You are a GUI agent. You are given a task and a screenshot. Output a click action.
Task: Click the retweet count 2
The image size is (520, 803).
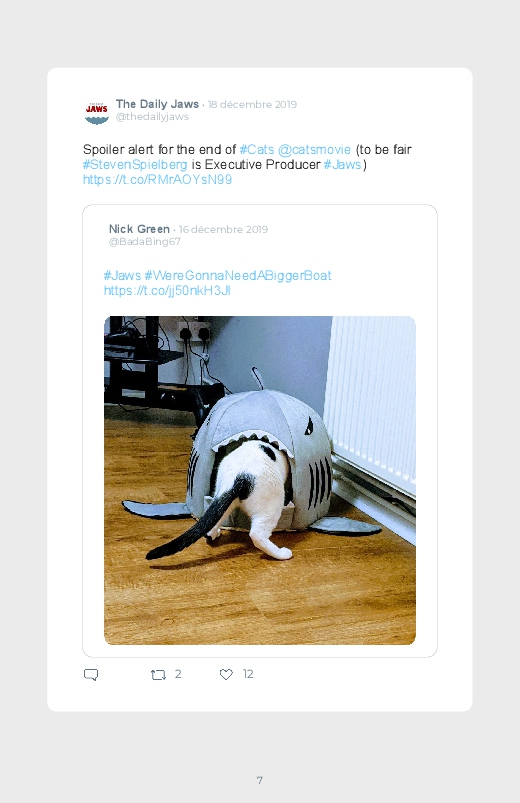(178, 674)
